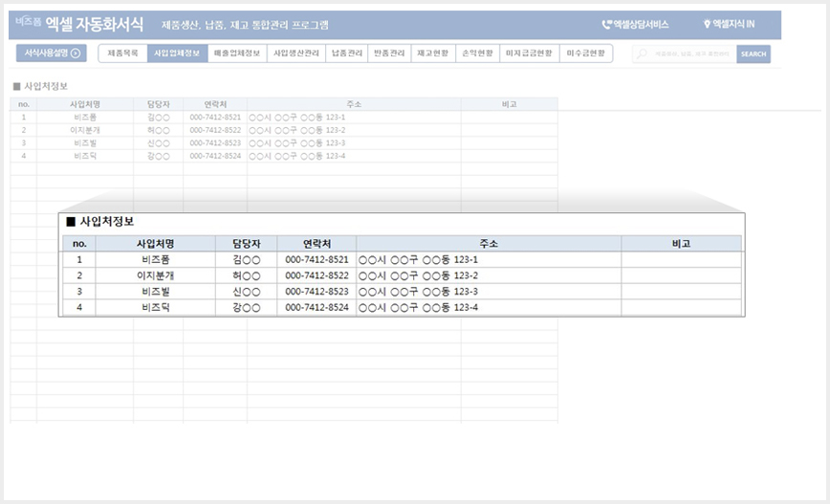
Task: Click 연락처 header in the enlarged callout table
Action: 317,244
